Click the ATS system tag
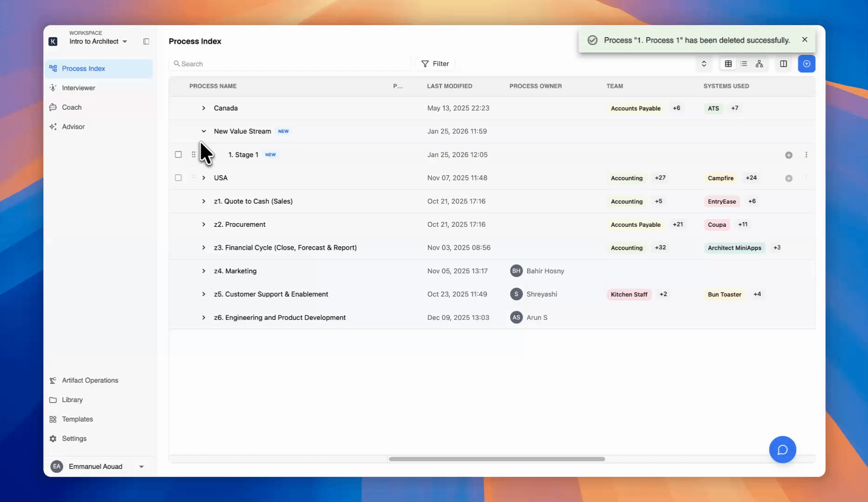The image size is (868, 502). coord(713,108)
